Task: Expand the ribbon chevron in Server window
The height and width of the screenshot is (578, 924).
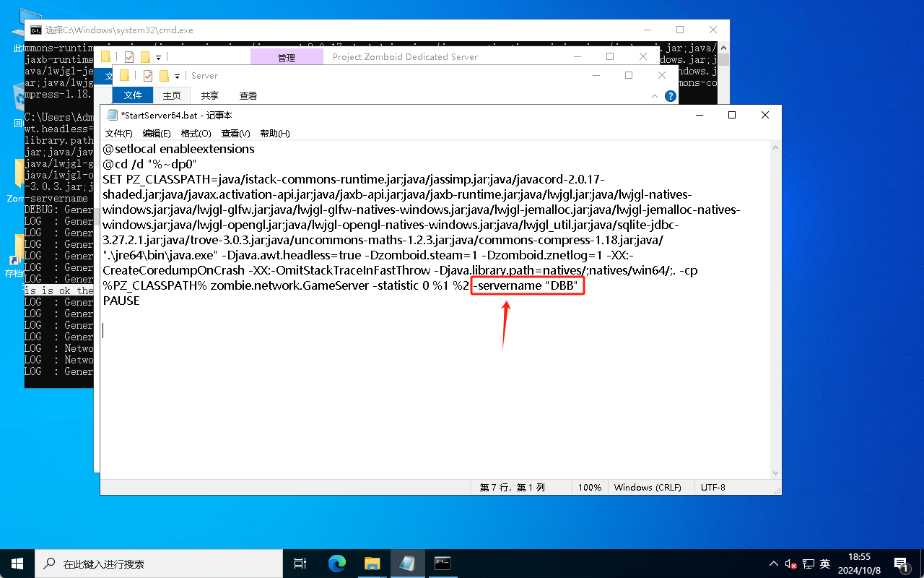Action: point(655,95)
